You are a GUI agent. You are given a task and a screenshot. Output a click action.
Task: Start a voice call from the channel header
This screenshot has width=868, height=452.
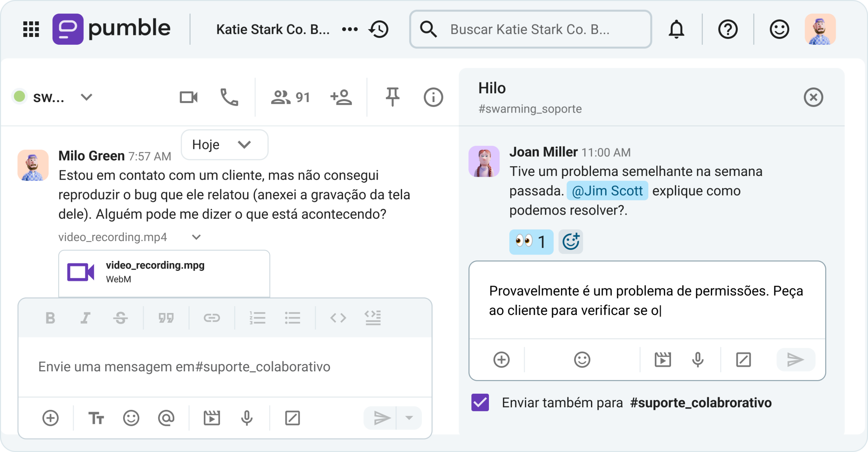tap(230, 97)
